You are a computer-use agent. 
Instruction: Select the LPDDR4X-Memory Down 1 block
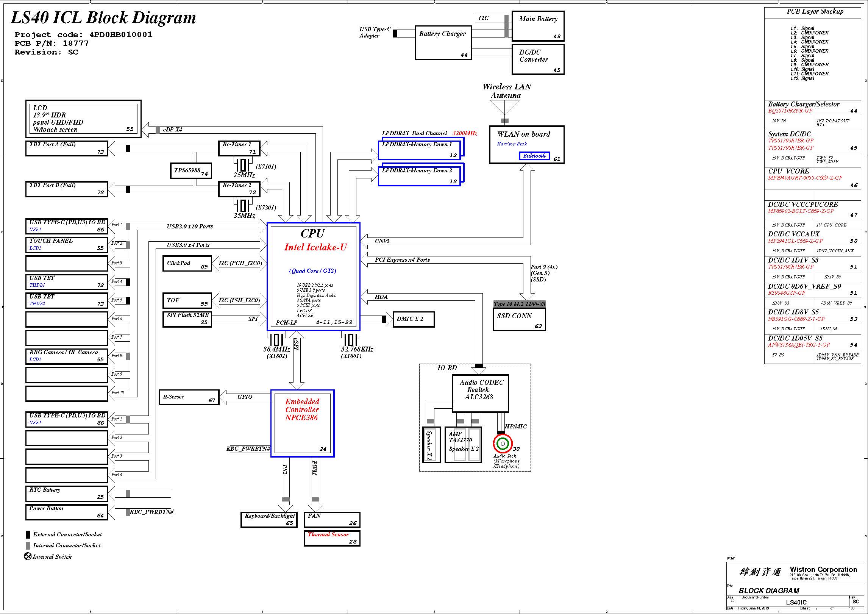(x=421, y=149)
